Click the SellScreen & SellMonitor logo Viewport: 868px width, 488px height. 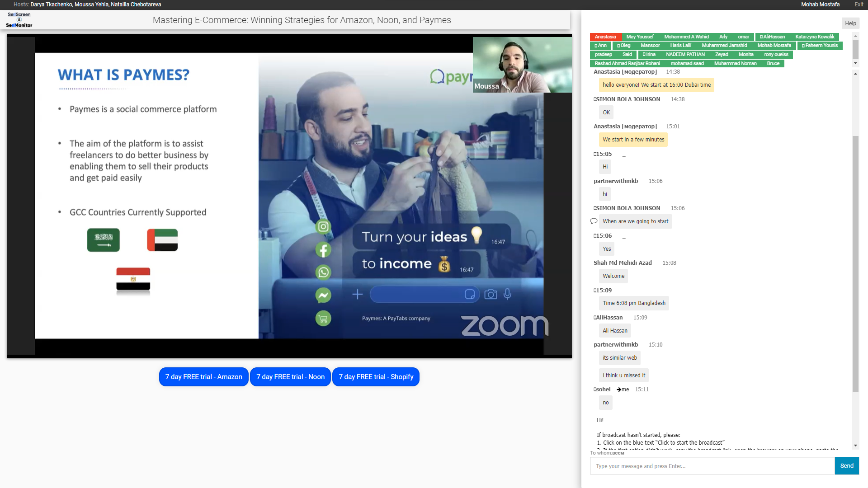pos(19,20)
